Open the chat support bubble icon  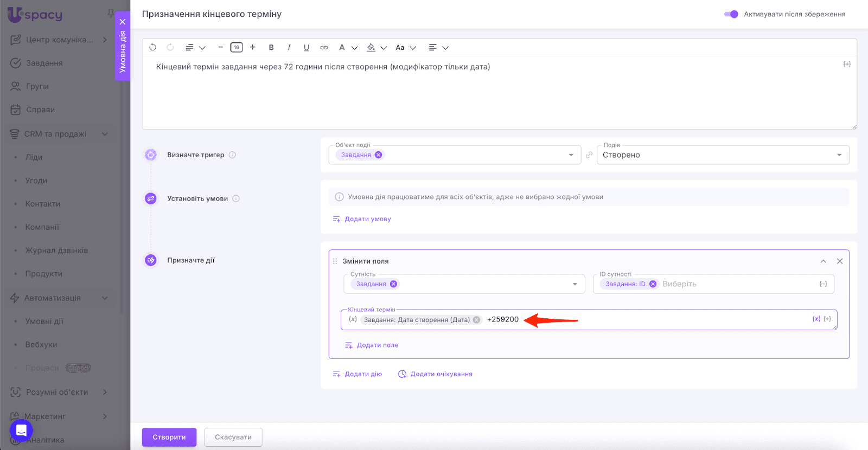[21, 430]
